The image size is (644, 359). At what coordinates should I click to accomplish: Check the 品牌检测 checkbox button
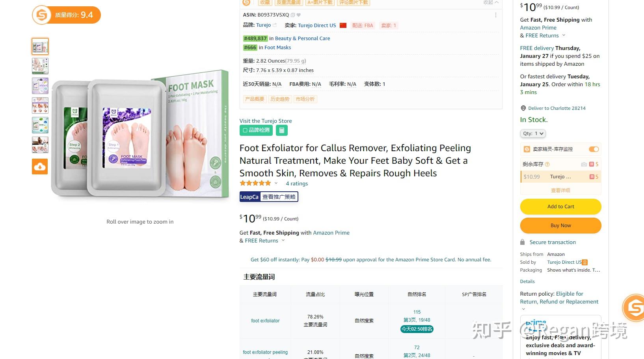click(256, 130)
